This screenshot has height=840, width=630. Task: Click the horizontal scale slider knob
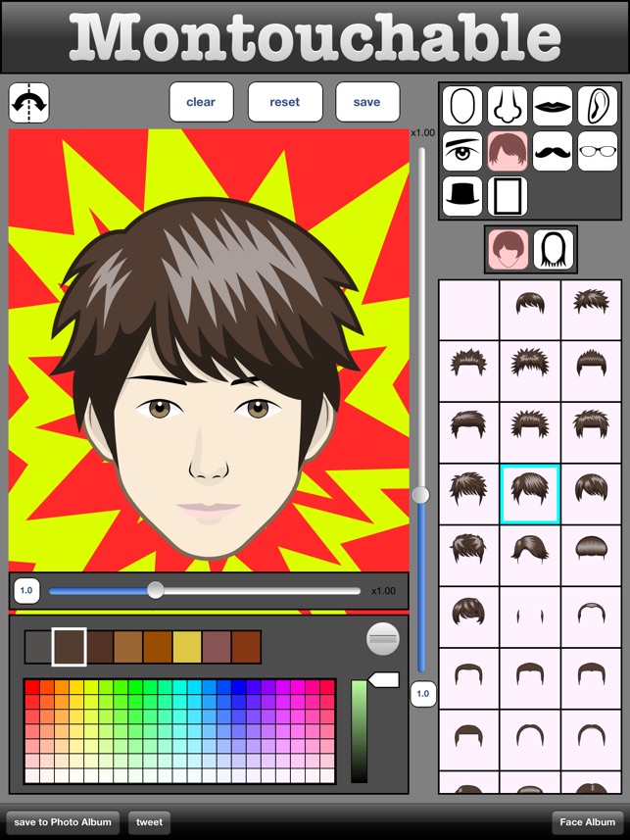tap(156, 590)
